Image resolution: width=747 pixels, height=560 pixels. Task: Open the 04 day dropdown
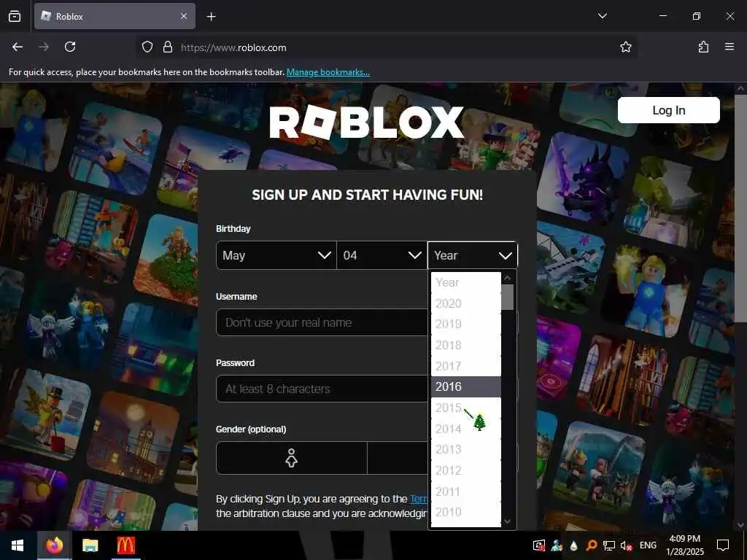click(382, 255)
